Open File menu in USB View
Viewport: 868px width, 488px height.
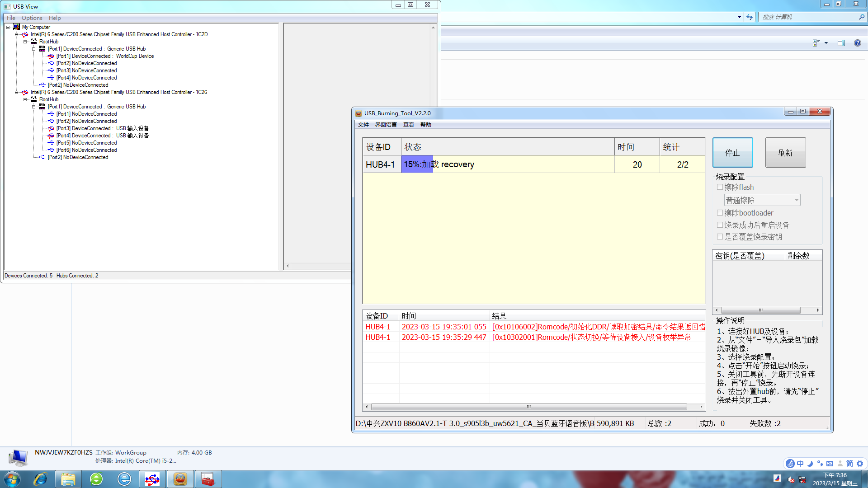(11, 18)
